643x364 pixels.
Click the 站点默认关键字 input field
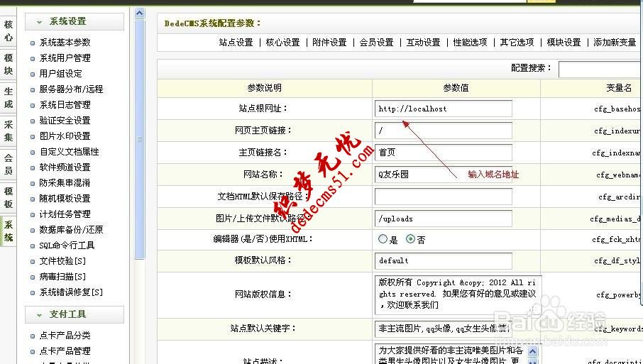point(444,329)
